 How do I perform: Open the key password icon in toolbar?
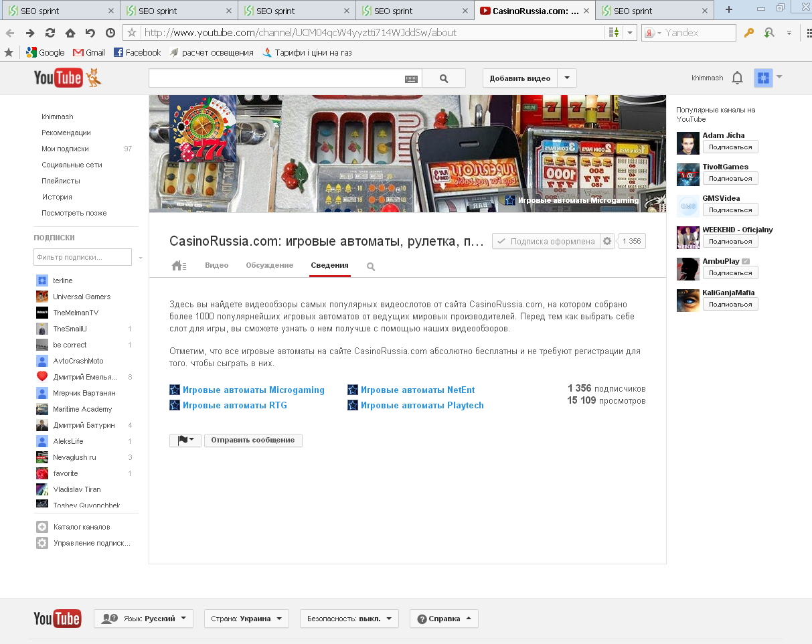[x=749, y=33]
